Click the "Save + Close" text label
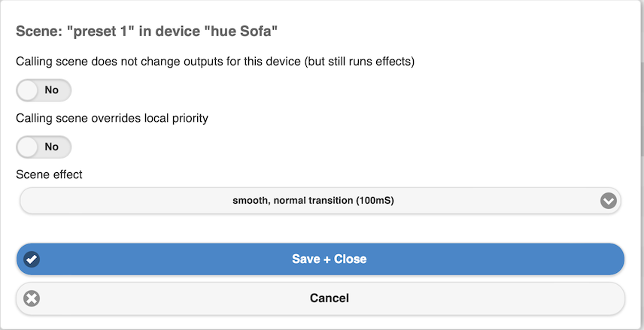Viewport: 644px width, 330px height. pyautogui.click(x=329, y=259)
